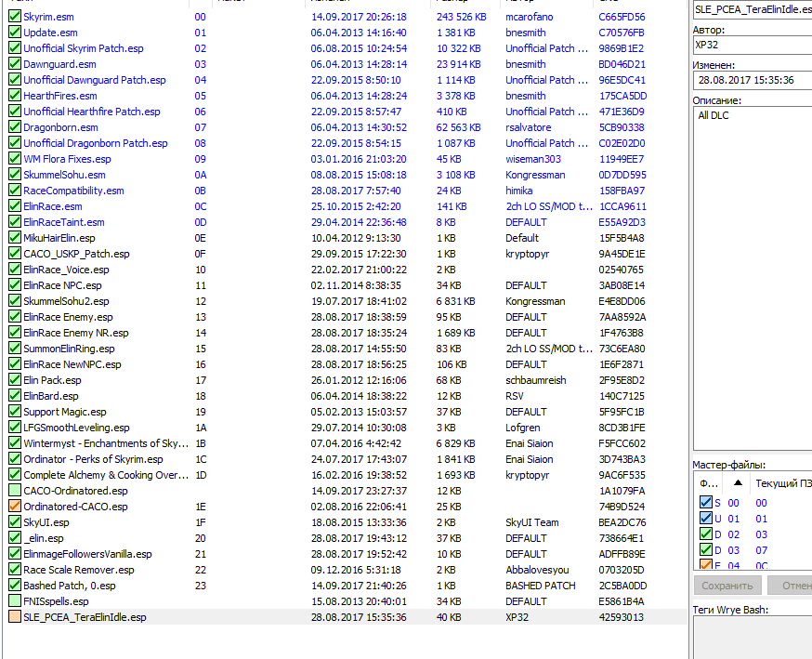Screen dimensions: 812x659
Task: Click size 243 526 KB cell
Action: (461, 17)
